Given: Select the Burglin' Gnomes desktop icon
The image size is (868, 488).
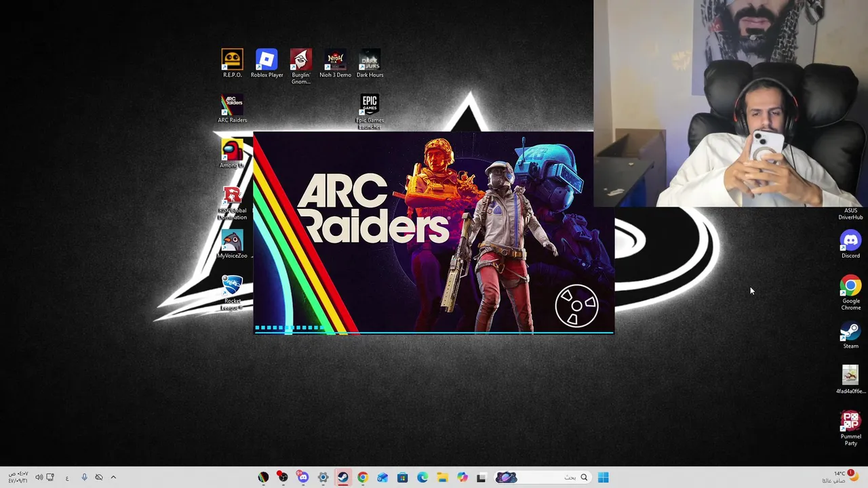Looking at the screenshot, I should point(301,66).
